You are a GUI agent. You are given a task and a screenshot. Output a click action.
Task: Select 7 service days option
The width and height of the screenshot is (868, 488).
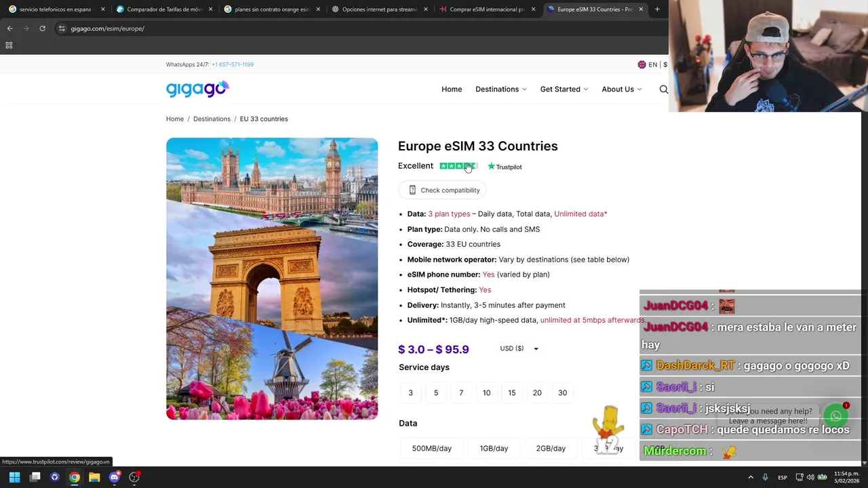(461, 393)
